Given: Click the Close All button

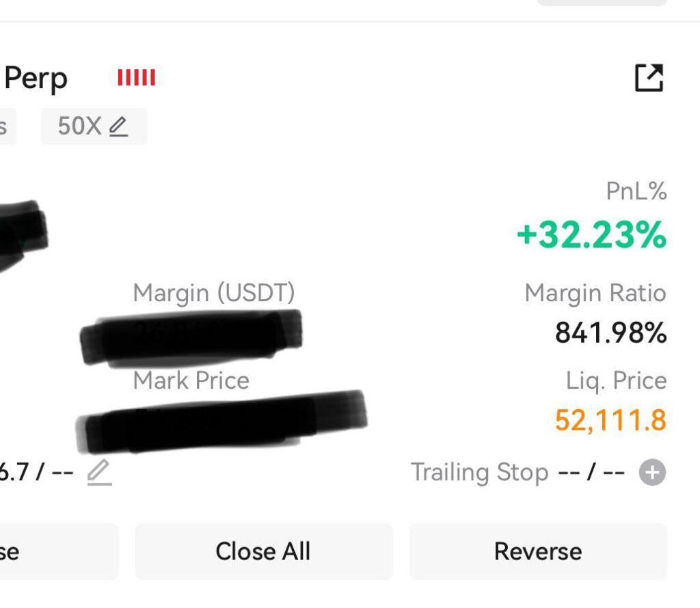Looking at the screenshot, I should click(x=264, y=551).
